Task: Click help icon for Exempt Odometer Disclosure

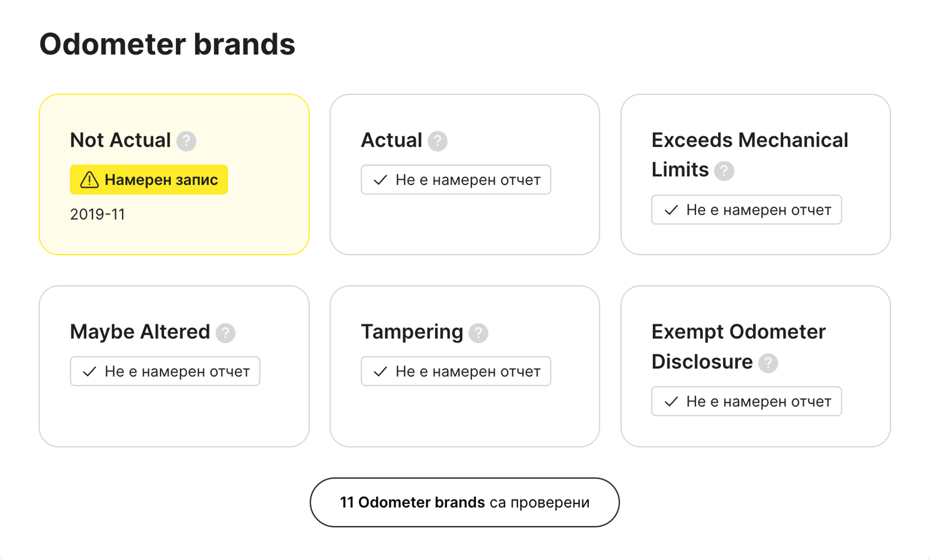Action: coord(768,363)
